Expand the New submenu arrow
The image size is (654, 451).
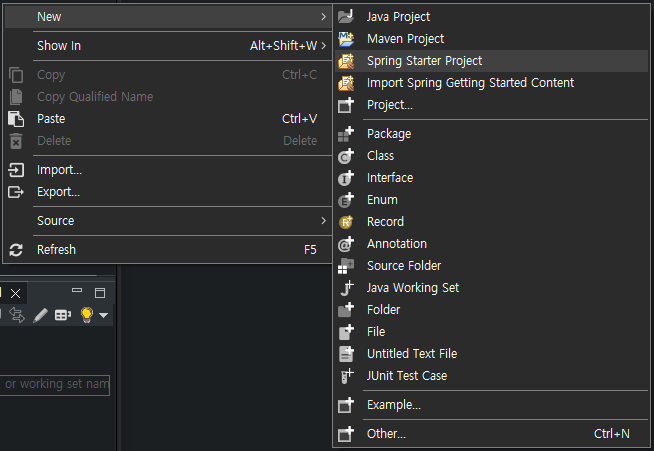(x=323, y=17)
